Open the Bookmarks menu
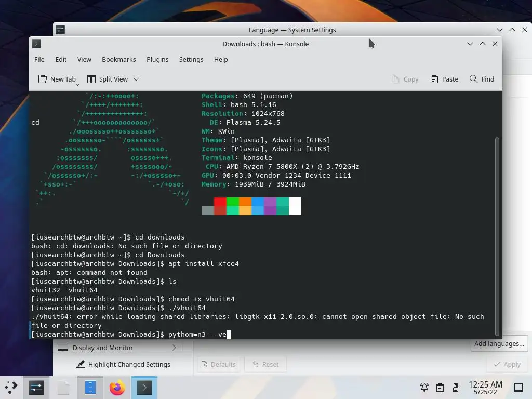This screenshot has height=399, width=532. pyautogui.click(x=119, y=59)
